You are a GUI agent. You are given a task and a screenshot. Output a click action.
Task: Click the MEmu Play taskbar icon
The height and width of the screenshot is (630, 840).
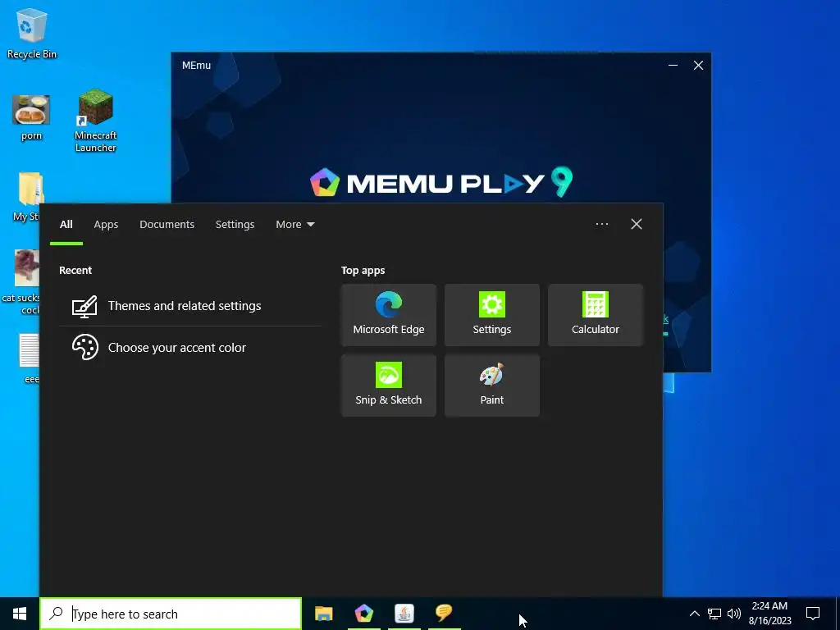pyautogui.click(x=363, y=614)
